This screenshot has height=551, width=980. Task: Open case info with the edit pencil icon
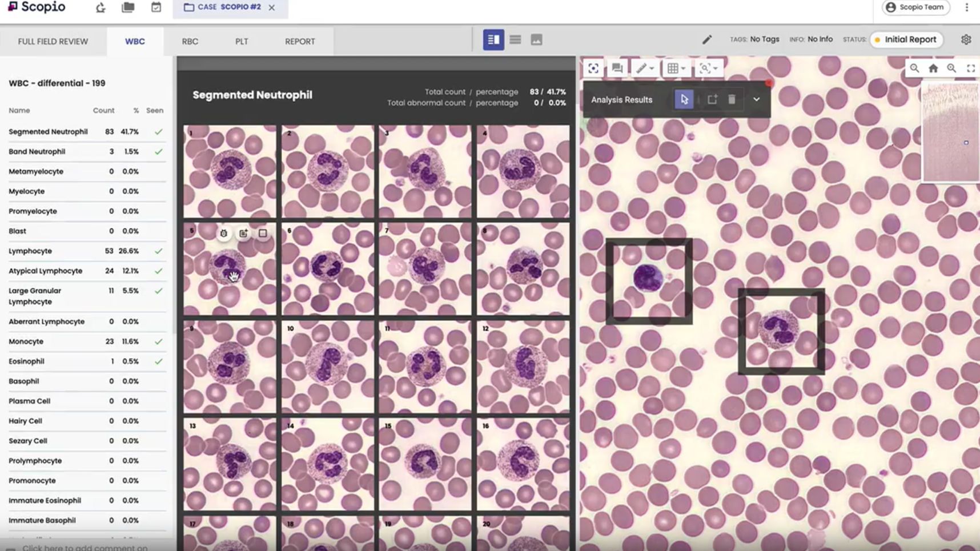pos(707,39)
